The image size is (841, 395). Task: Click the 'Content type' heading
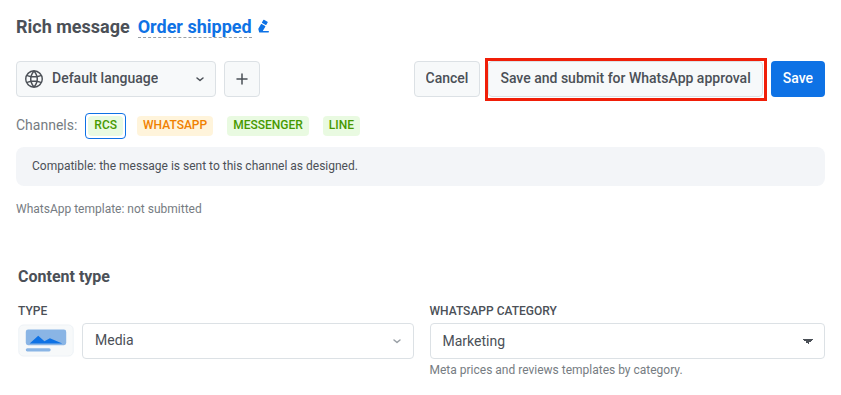pyautogui.click(x=64, y=277)
